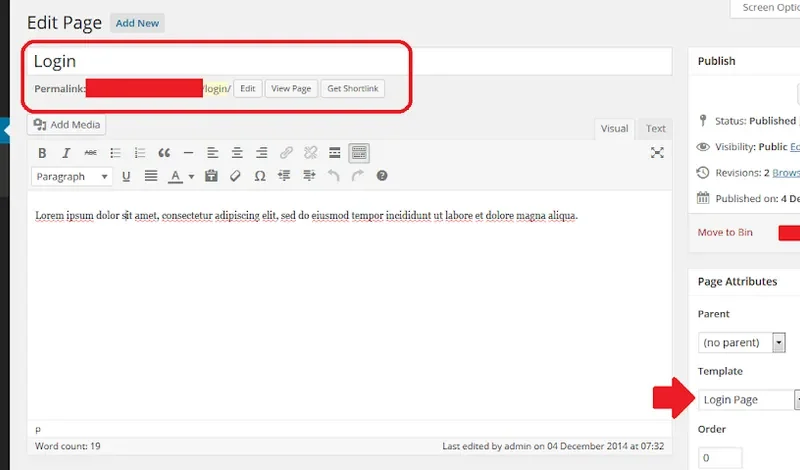Click the strikethrough icon

[x=91, y=153]
